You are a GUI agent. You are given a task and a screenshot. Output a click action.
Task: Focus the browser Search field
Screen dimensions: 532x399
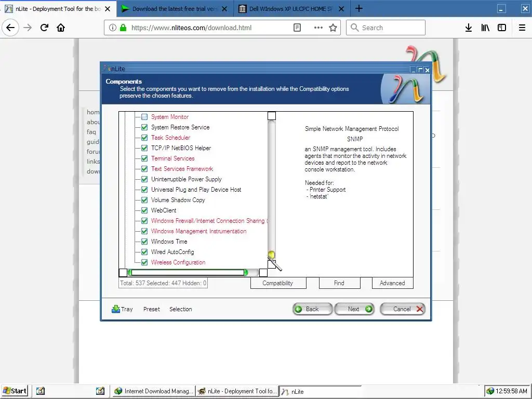pos(386,28)
